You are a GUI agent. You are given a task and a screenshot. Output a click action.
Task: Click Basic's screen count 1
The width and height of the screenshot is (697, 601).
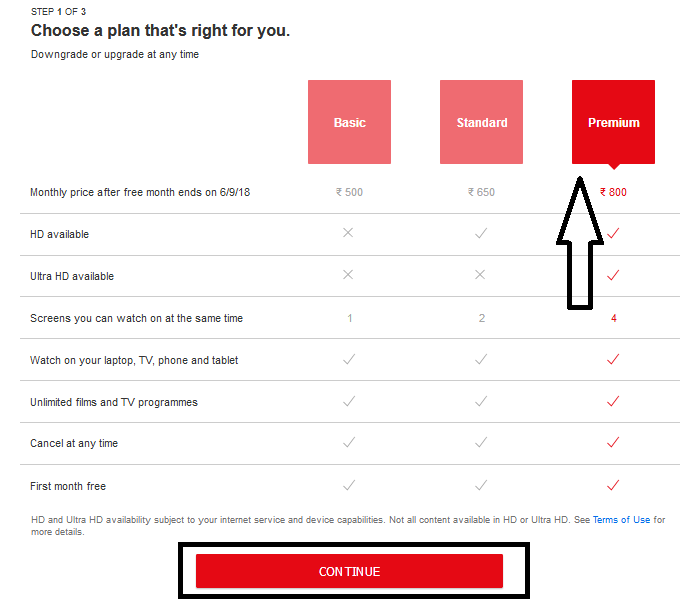(x=350, y=318)
